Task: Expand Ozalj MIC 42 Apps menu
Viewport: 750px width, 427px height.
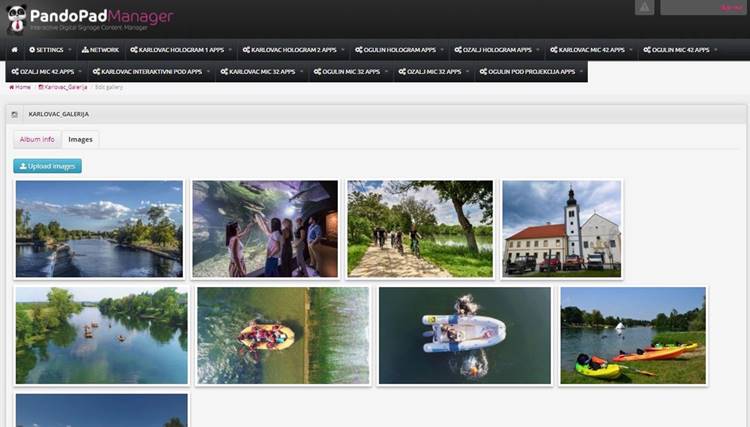Action: (46, 72)
